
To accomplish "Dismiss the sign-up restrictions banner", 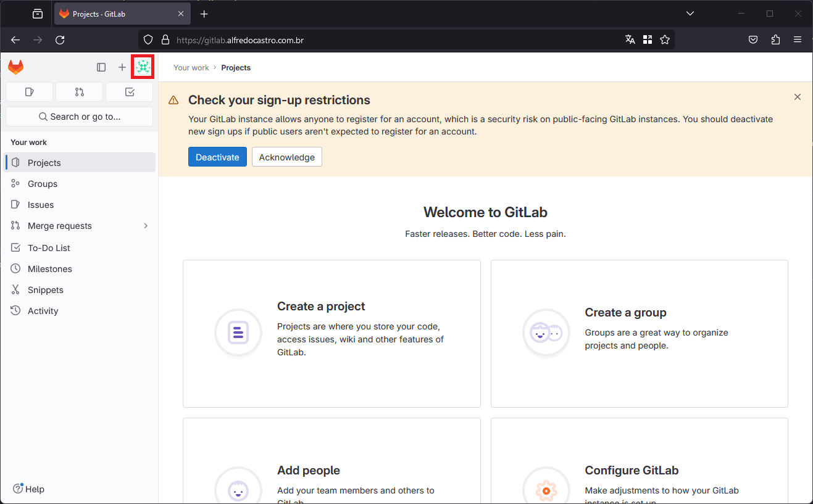I will [798, 97].
